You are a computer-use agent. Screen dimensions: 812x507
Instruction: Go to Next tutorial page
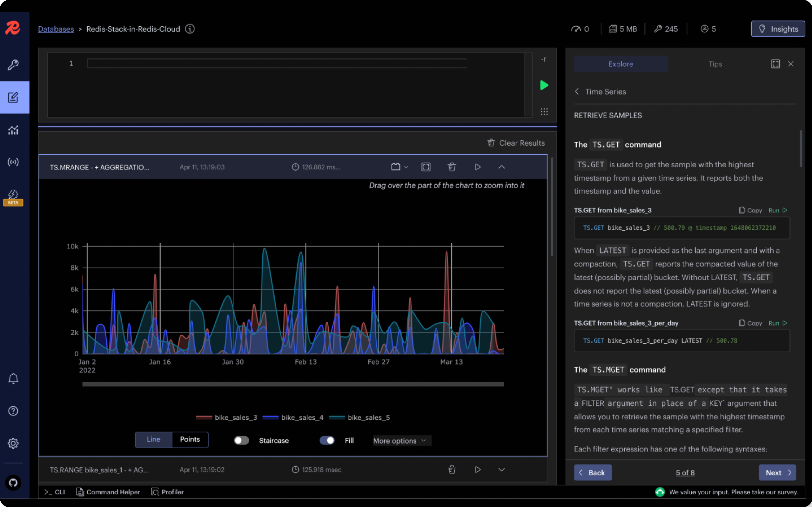777,472
